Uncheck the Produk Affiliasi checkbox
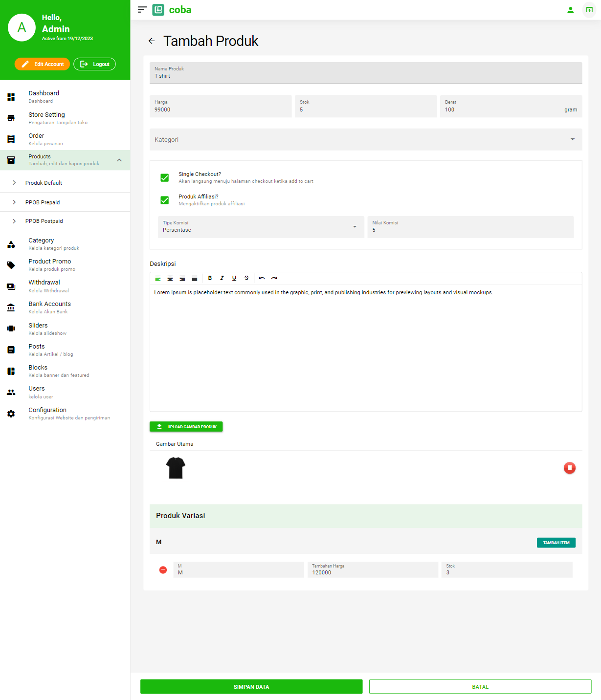This screenshot has width=601, height=700. click(165, 200)
